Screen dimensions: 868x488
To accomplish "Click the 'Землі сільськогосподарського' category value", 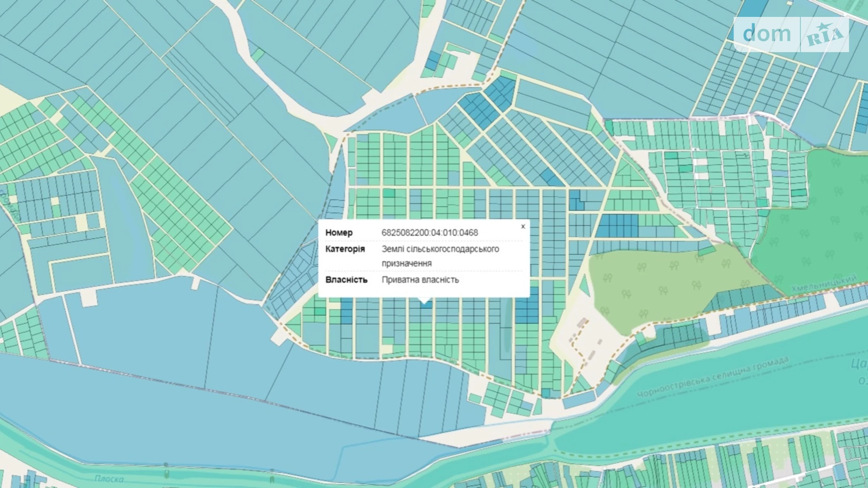I will 440,249.
